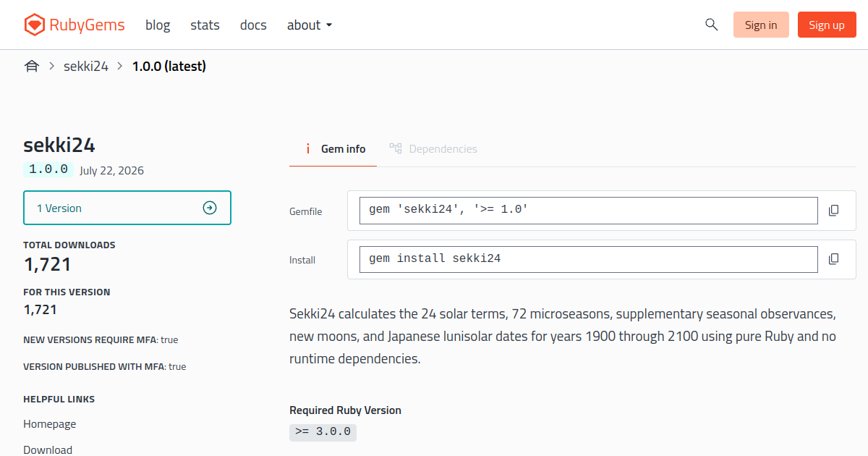Screen dimensions: 868x456
Task: Click the RubyGems wordmark text
Action: pyautogui.click(x=87, y=25)
